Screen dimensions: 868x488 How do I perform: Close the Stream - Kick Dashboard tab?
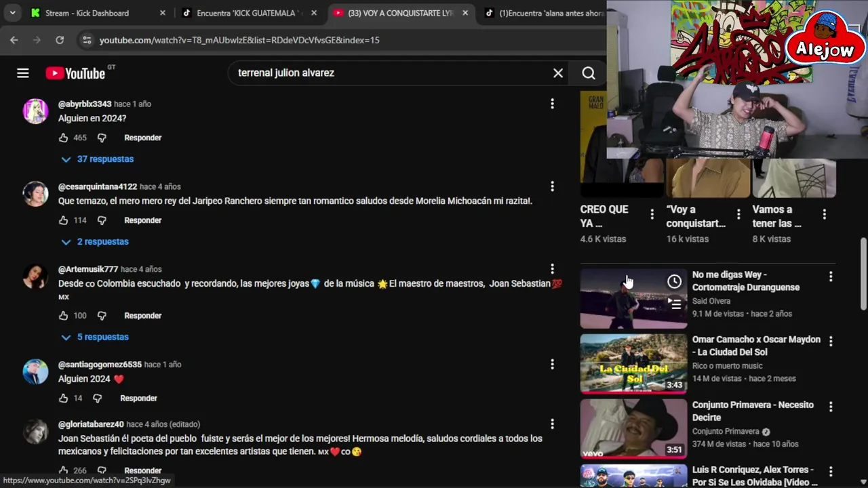point(163,13)
